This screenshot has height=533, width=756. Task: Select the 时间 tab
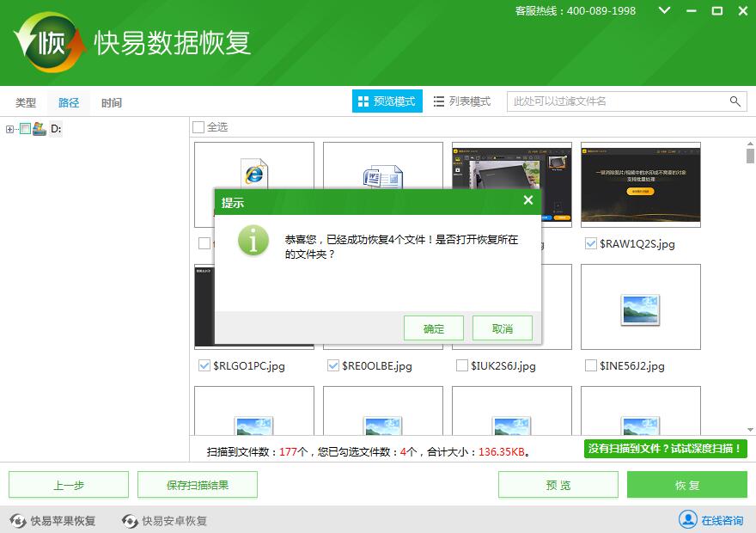click(111, 103)
